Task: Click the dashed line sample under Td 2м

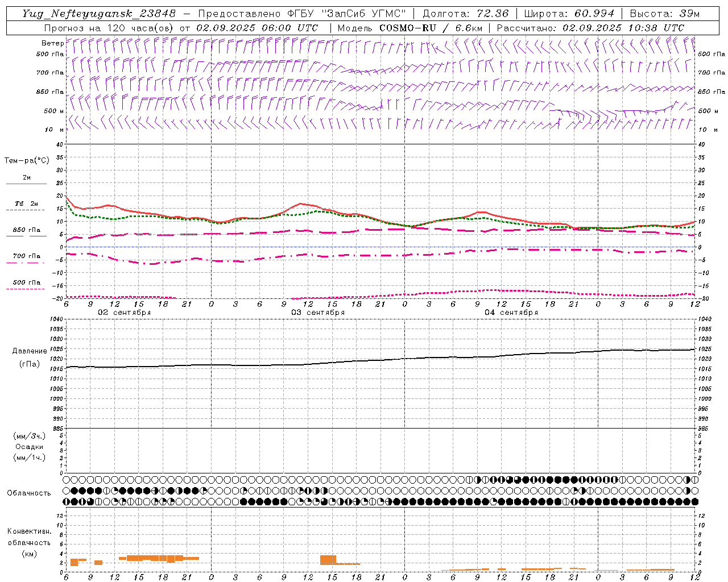Action: [26, 210]
